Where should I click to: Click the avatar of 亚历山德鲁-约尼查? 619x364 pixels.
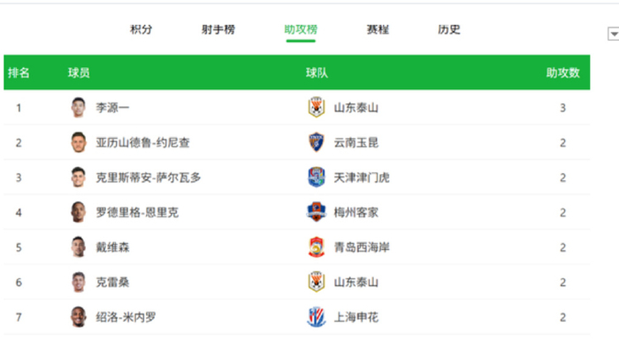pyautogui.click(x=79, y=142)
